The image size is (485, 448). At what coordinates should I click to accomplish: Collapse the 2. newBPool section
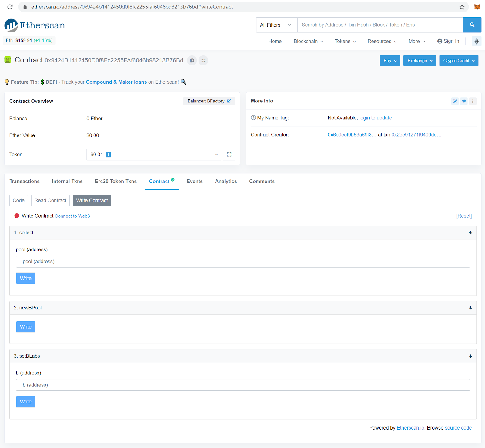pyautogui.click(x=470, y=308)
